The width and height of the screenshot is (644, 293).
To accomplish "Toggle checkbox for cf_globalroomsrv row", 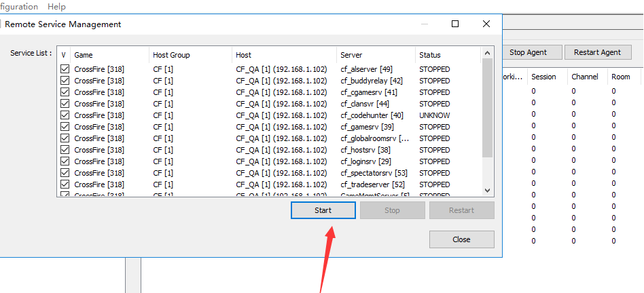I will (x=65, y=138).
